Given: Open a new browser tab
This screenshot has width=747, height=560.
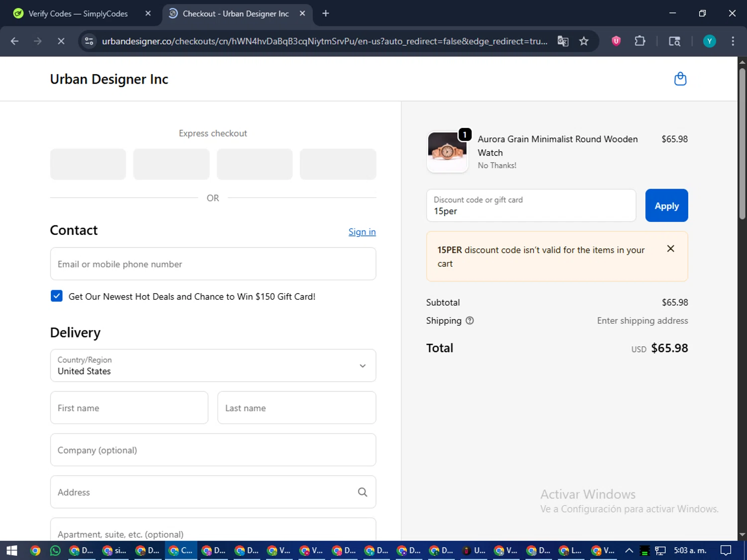Looking at the screenshot, I should [x=326, y=13].
